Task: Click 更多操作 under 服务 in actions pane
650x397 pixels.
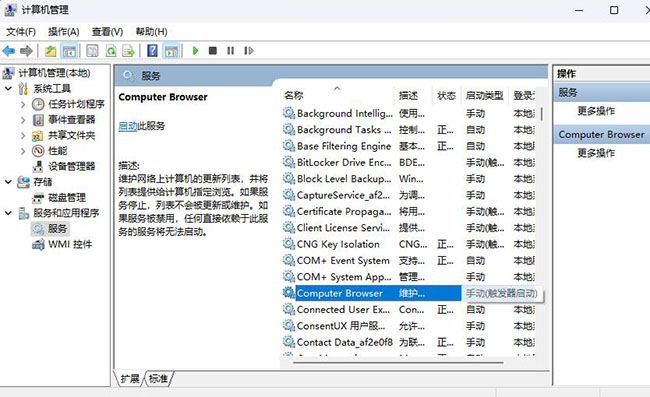Action: 596,111
